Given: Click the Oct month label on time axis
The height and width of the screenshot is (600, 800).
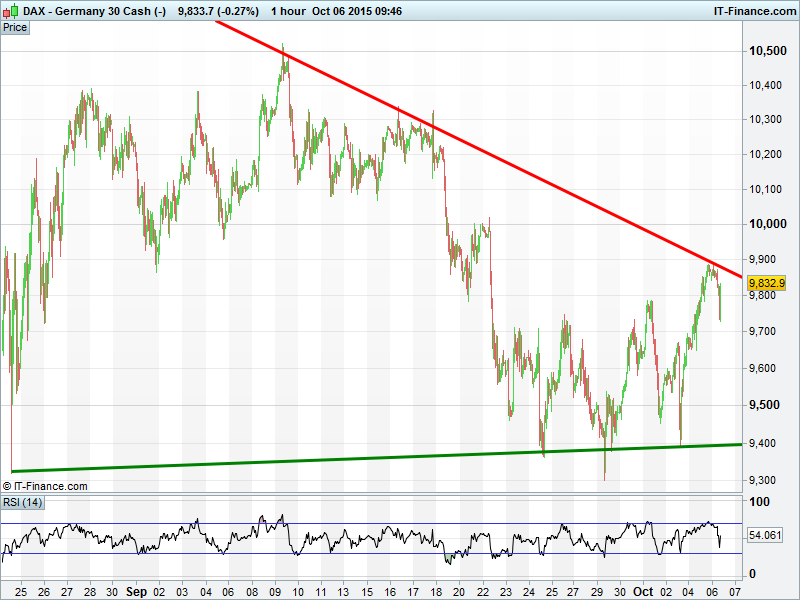Looking at the screenshot, I should coord(643,592).
